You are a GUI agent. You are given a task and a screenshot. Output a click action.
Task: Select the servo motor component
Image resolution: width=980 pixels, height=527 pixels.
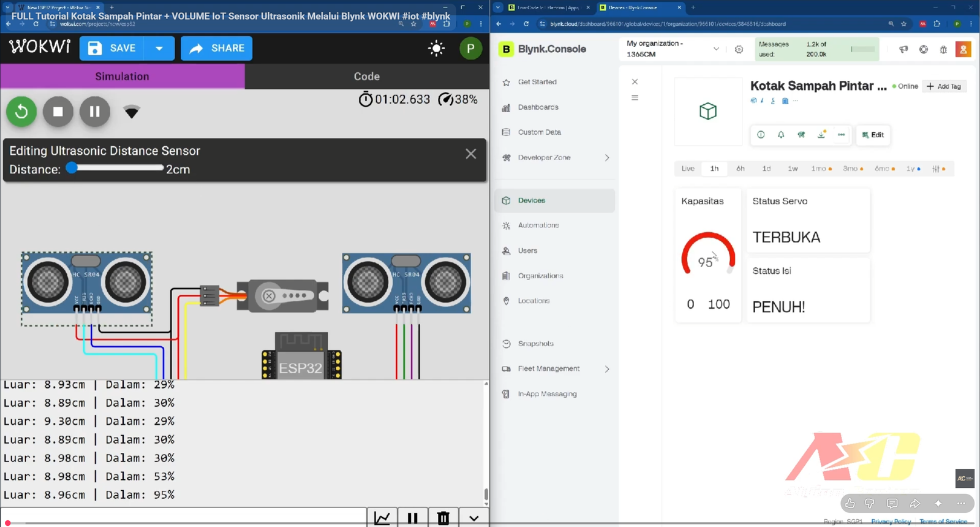click(282, 296)
